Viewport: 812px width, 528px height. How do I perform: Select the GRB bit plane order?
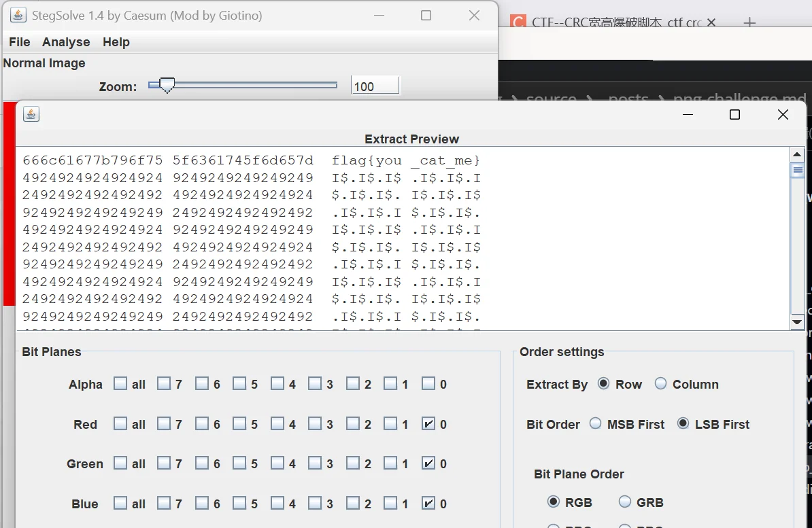(625, 502)
